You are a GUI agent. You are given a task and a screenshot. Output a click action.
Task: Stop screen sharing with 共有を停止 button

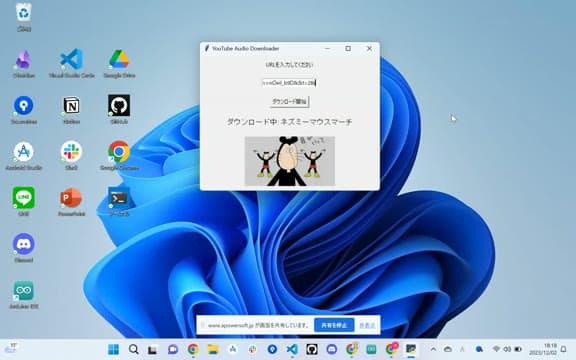click(334, 325)
